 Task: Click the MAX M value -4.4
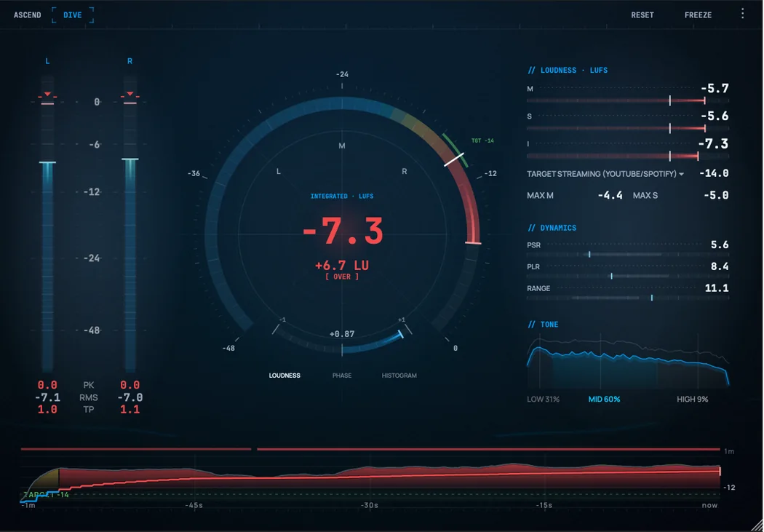point(610,195)
